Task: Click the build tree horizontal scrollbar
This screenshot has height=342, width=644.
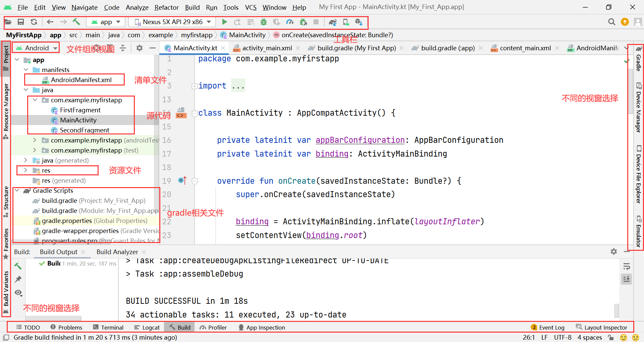Action: (53, 318)
